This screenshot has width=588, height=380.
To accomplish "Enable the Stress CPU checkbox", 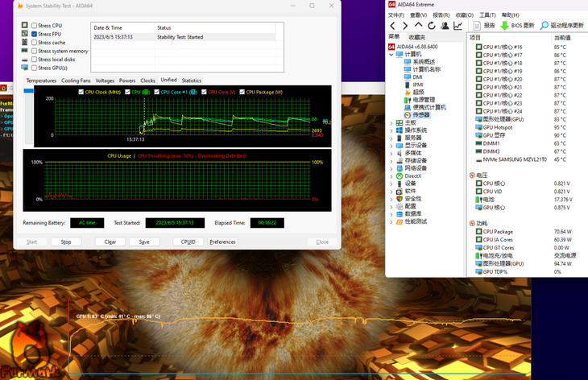I will pyautogui.click(x=34, y=26).
